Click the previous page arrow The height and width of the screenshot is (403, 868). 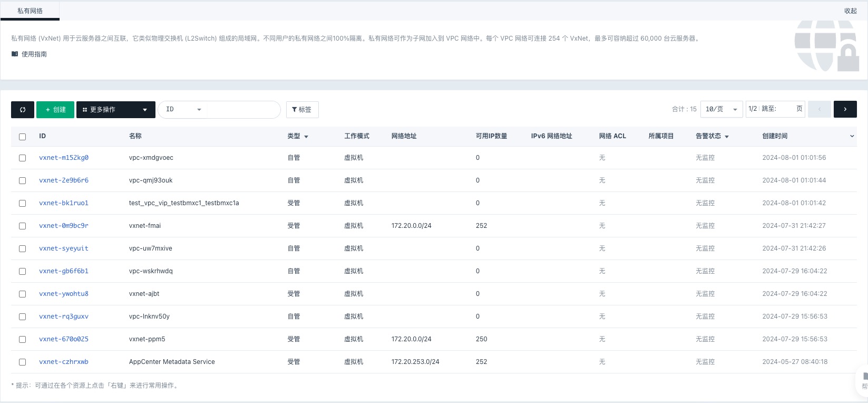[x=819, y=109]
